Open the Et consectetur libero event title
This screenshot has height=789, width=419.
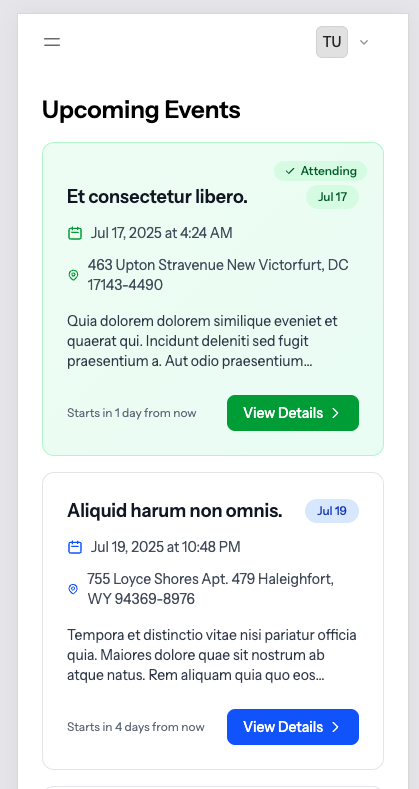coord(157,197)
